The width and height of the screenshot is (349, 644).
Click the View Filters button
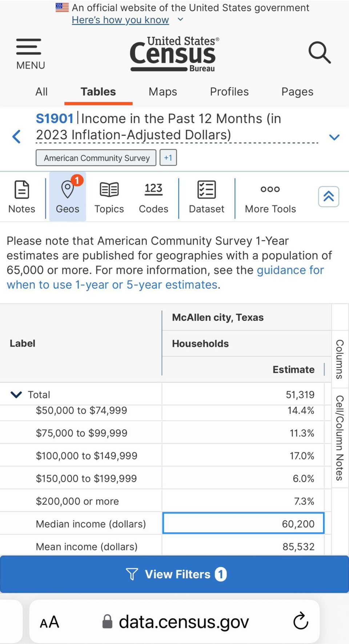pos(174,574)
